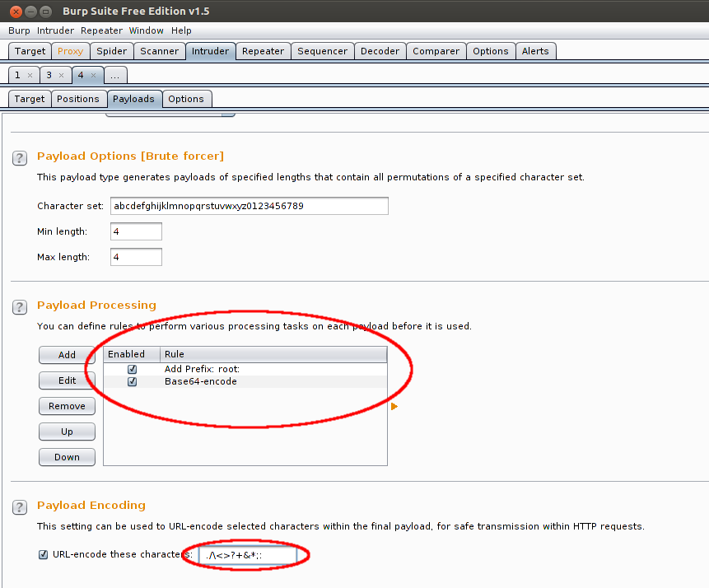This screenshot has width=709, height=588.
Task: Switch to the main Intruder tab
Action: pyautogui.click(x=210, y=51)
